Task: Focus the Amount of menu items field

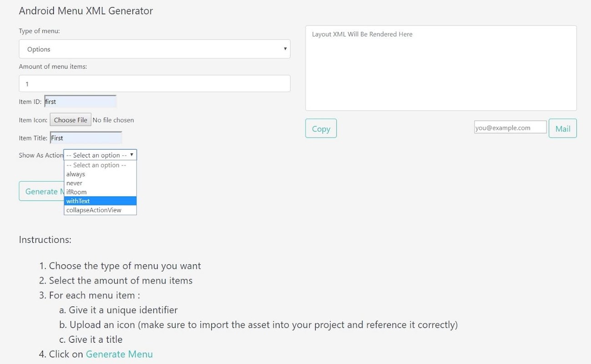Action: click(x=154, y=84)
